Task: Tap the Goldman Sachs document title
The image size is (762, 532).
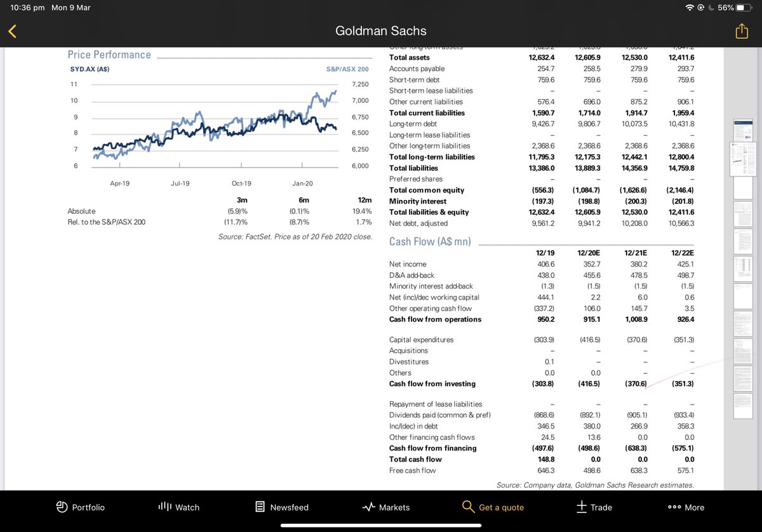Action: coord(381,30)
